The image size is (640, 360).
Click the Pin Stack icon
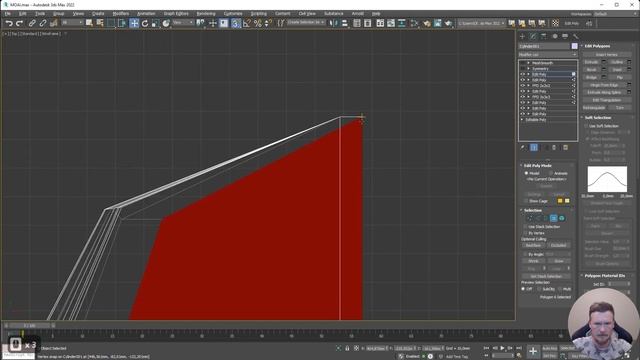523,147
